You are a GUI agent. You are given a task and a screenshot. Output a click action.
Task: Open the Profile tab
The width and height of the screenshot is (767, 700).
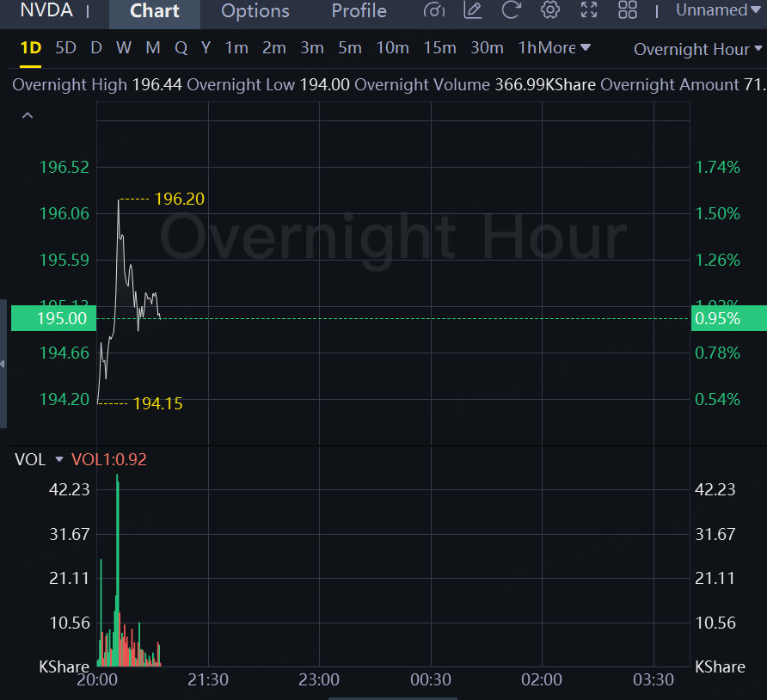click(x=359, y=11)
